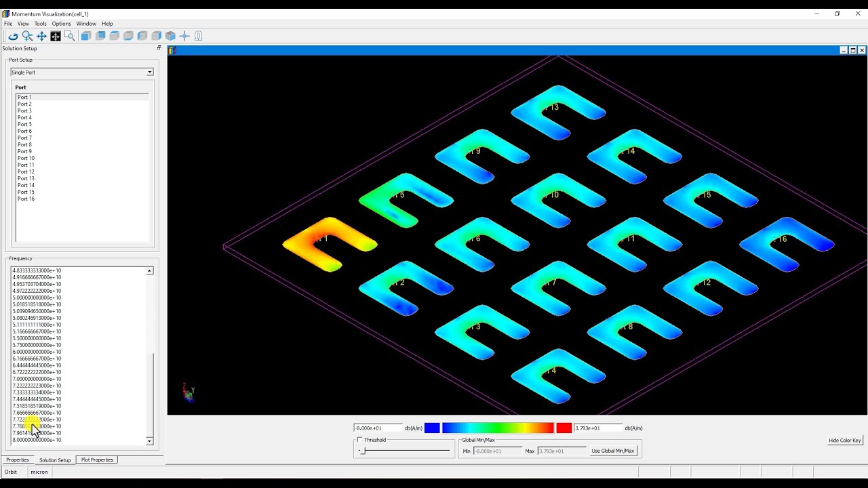
Task: Switch to front face cube view
Action: [x=86, y=36]
